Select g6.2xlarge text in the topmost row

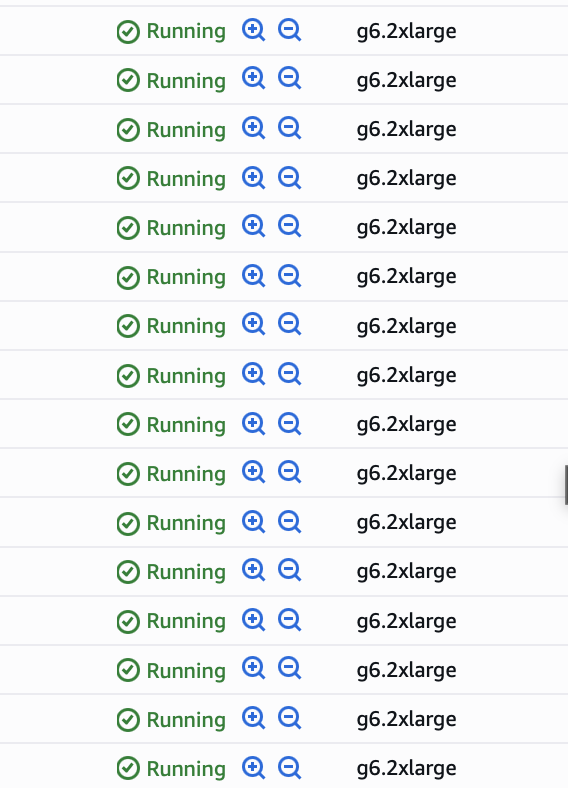click(x=407, y=32)
